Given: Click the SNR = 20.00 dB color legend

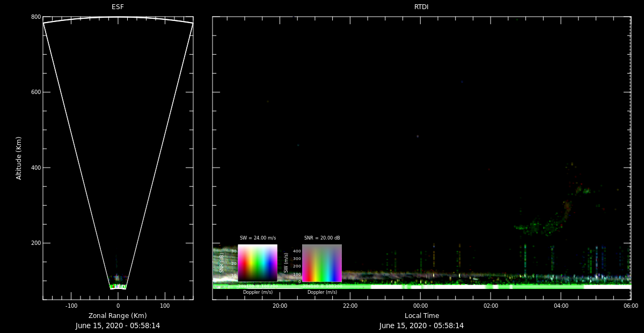Looking at the screenshot, I should [322, 263].
